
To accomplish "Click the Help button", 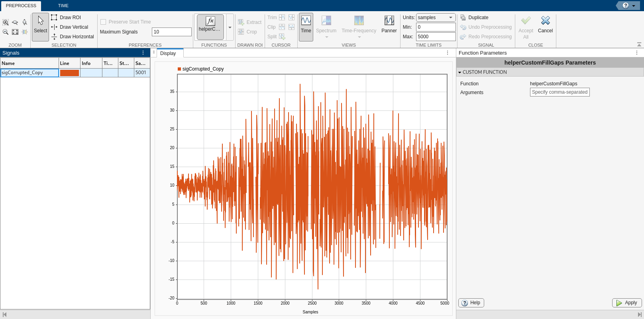I will (x=471, y=303).
